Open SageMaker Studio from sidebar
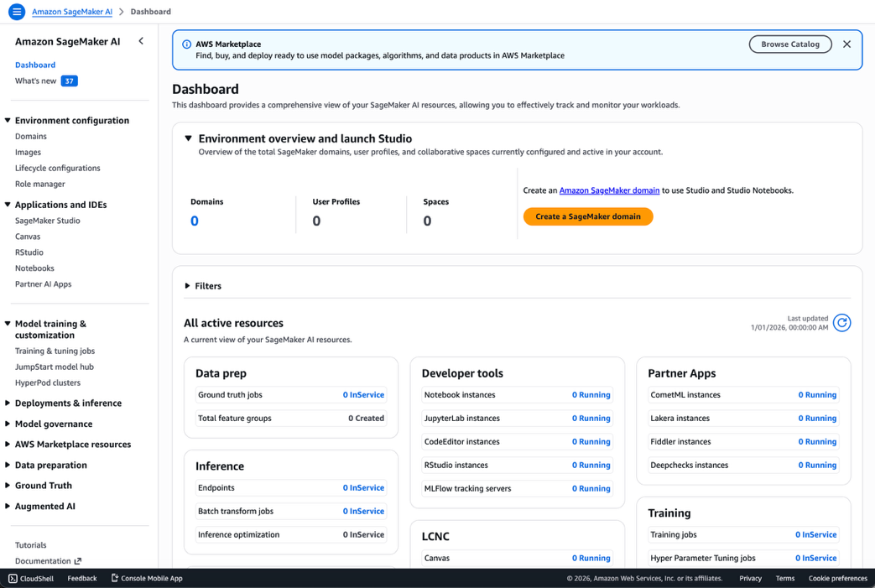This screenshot has height=588, width=875. 48,221
